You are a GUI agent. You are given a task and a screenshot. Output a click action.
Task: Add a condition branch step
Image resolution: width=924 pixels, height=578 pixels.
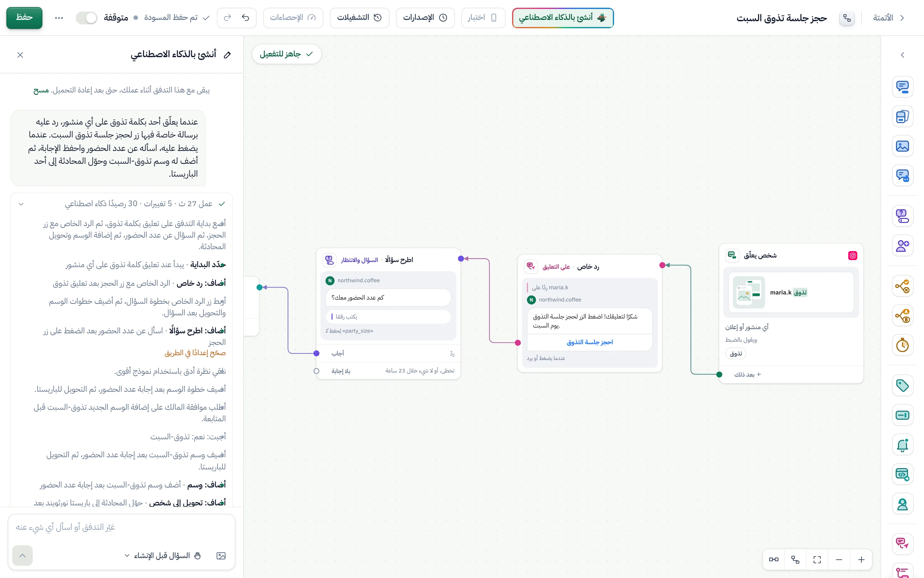pyautogui.click(x=902, y=286)
